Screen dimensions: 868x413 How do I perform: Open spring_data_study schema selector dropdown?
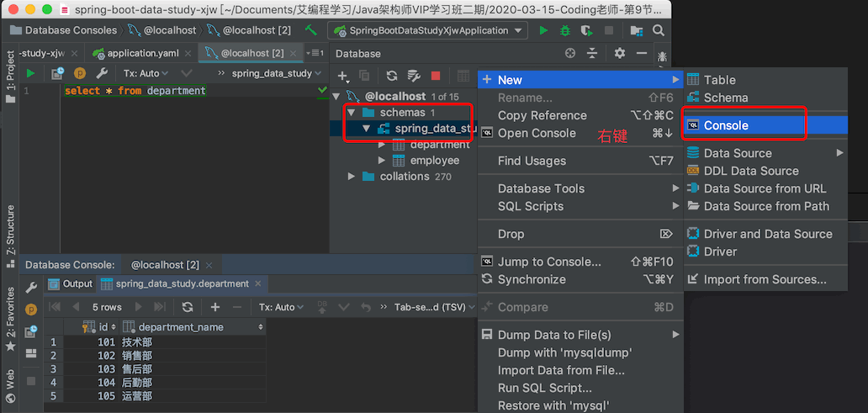point(276,73)
